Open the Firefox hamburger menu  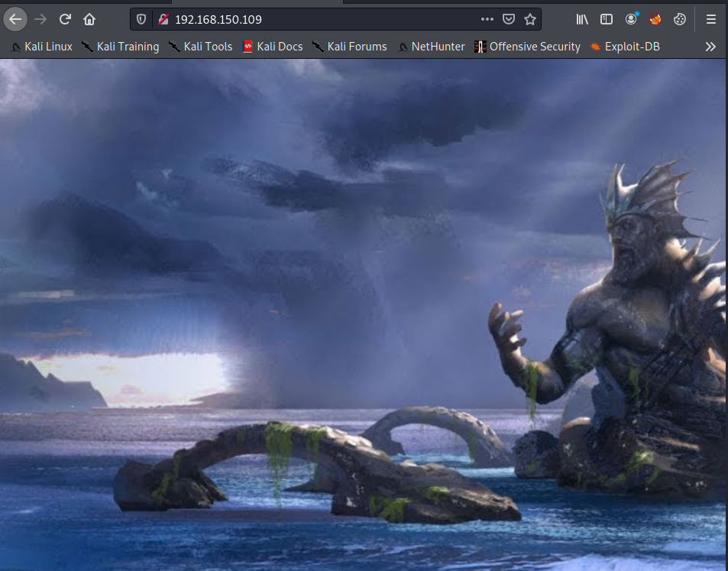pos(710,19)
